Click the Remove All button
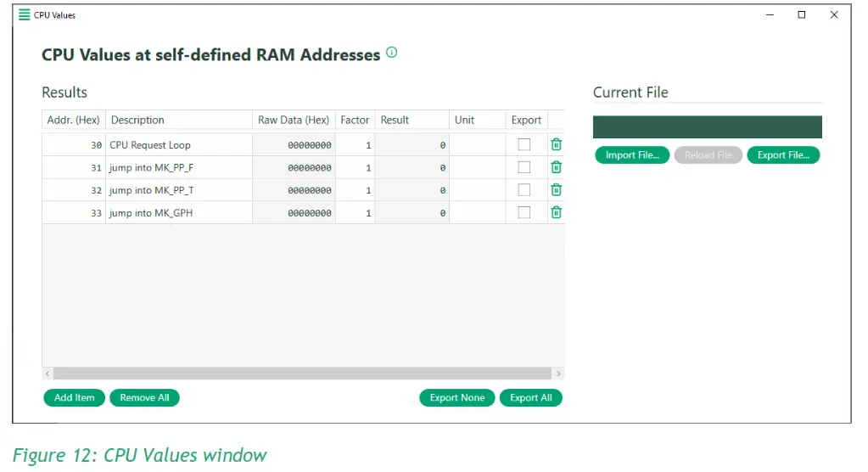The image size is (868, 472). tap(144, 398)
